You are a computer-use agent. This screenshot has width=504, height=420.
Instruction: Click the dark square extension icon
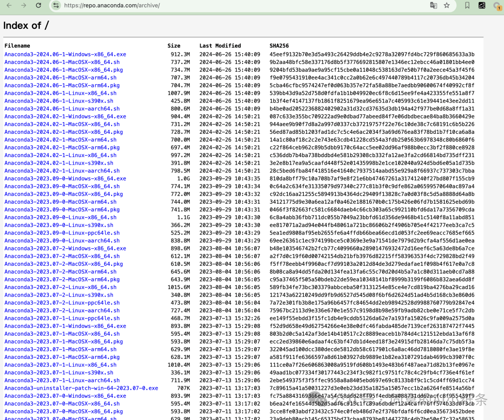tap(482, 6)
